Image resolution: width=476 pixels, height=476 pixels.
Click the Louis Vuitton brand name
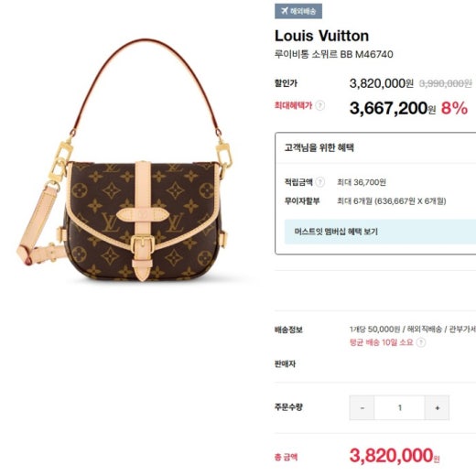(x=321, y=36)
